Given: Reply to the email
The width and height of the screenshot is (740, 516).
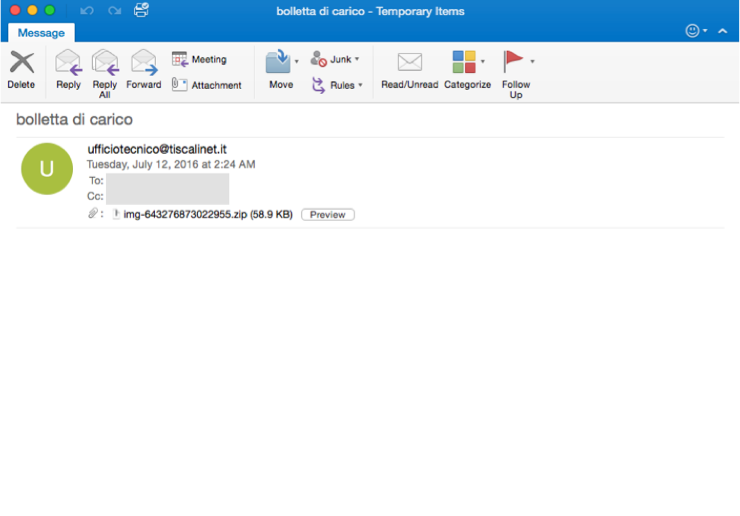Looking at the screenshot, I should (68, 65).
